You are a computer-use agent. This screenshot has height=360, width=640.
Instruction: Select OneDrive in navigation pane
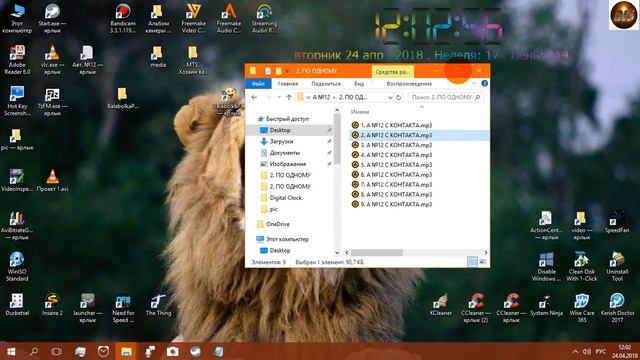[x=278, y=224]
